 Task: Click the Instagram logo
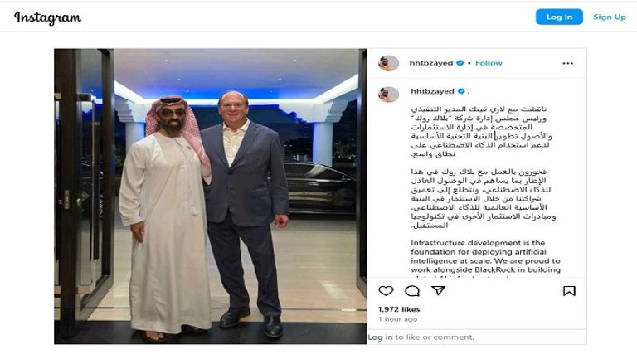(x=47, y=18)
